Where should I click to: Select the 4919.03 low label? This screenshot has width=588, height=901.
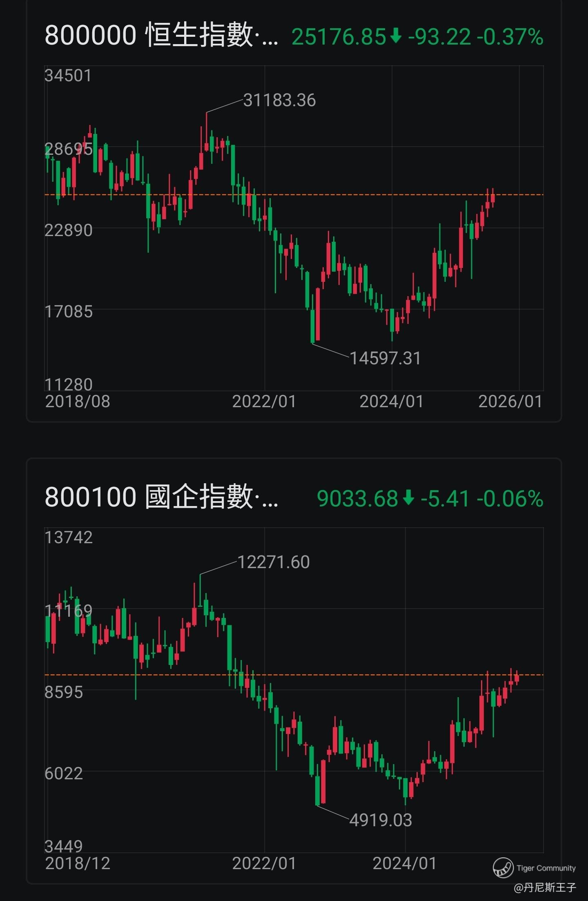(381, 820)
